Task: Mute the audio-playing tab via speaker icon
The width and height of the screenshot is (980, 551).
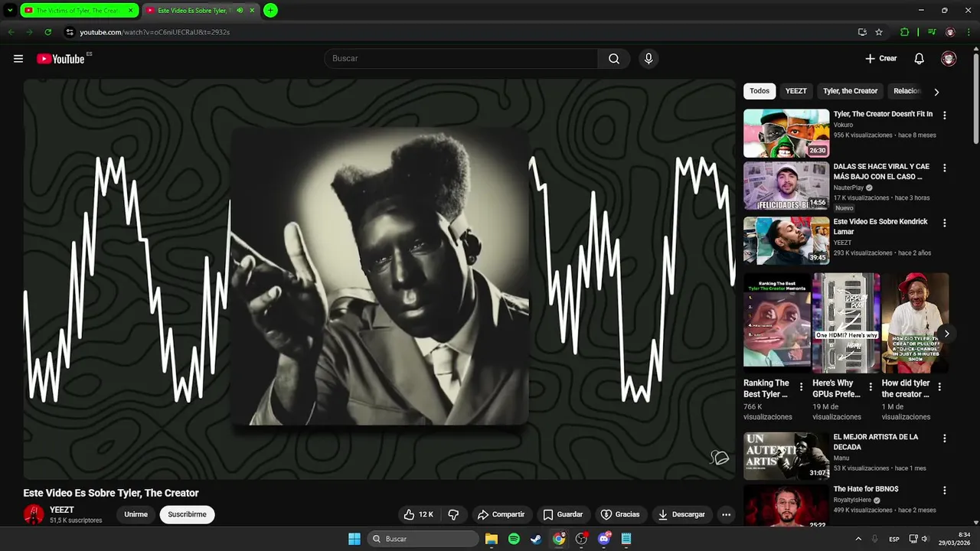Action: (x=240, y=11)
